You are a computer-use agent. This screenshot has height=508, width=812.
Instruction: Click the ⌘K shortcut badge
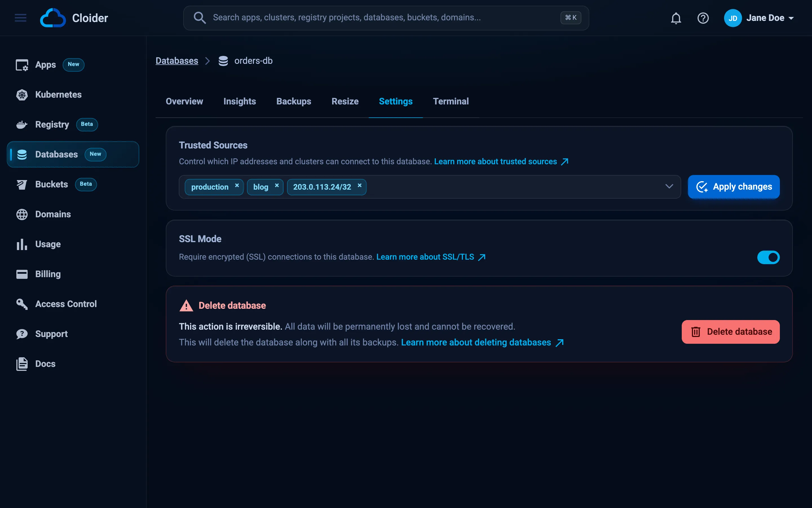pyautogui.click(x=570, y=18)
